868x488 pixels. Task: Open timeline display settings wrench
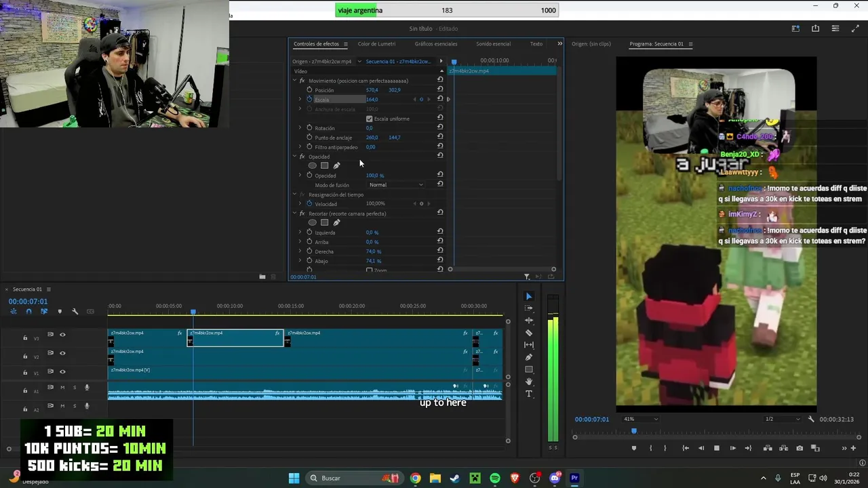75,311
